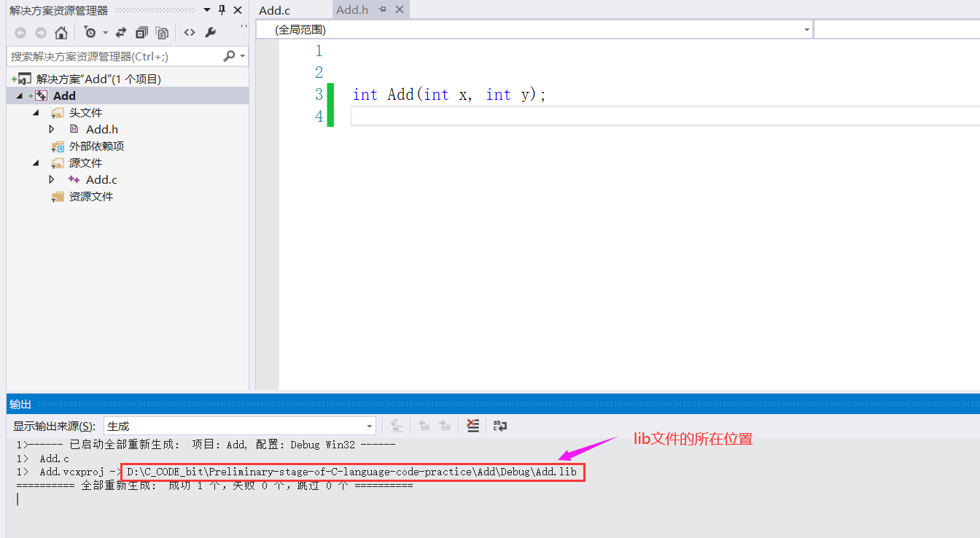Screen dimensions: 980x538
Task: Click the 全部重新生成 成功 1 个 summary line
Action: (214, 485)
